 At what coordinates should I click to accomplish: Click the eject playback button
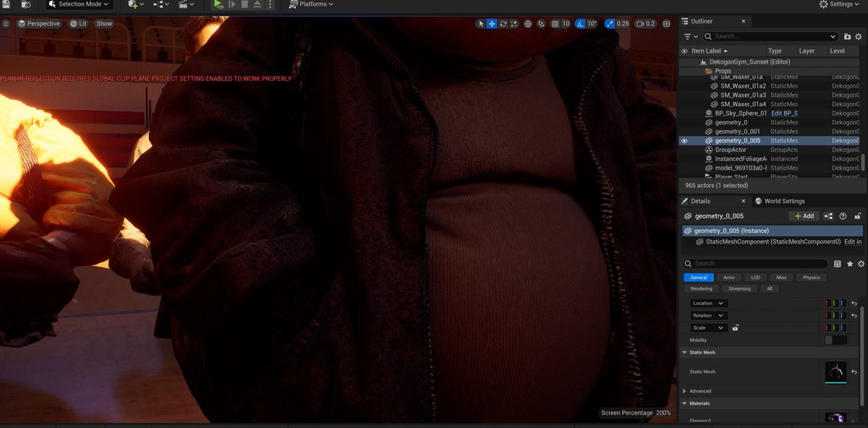pos(257,4)
